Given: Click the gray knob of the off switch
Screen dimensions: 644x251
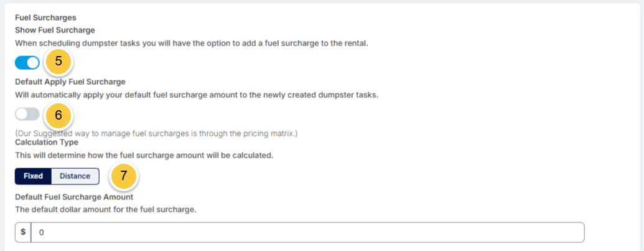Looking at the screenshot, I should click(21, 114).
